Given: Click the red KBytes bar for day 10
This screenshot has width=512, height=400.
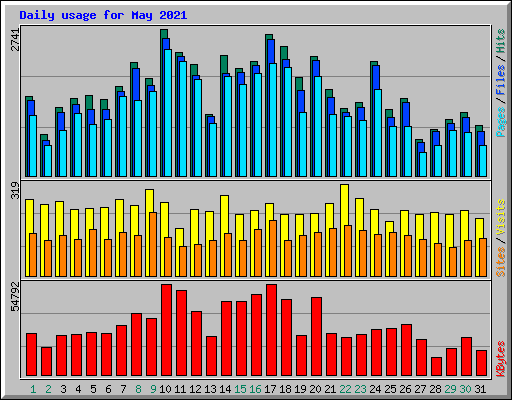Looking at the screenshot, I should (166, 330).
